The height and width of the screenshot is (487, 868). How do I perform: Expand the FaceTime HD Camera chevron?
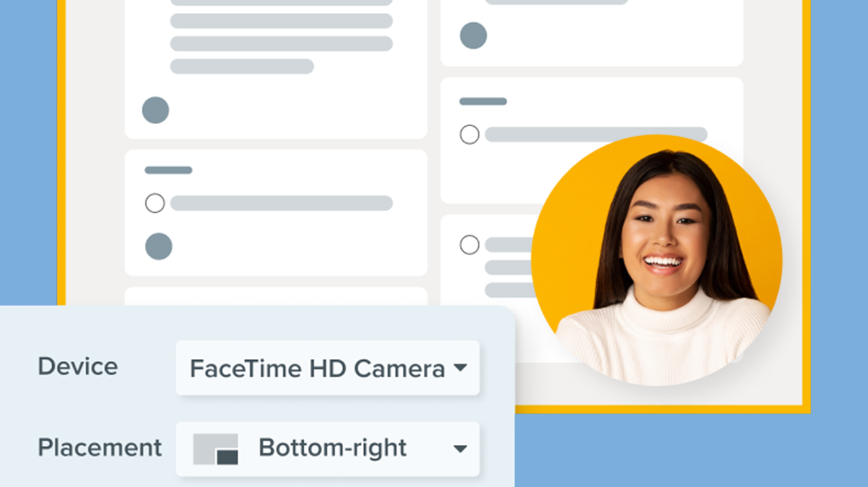(x=460, y=368)
